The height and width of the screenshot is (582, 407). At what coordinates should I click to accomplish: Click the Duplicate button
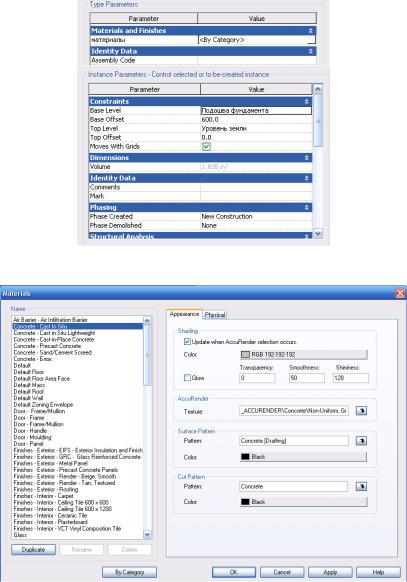(33, 549)
